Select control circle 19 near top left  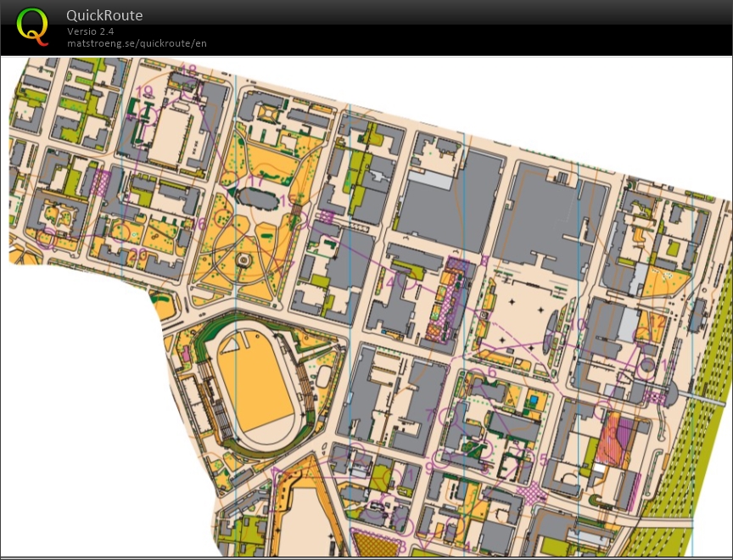[x=149, y=113]
